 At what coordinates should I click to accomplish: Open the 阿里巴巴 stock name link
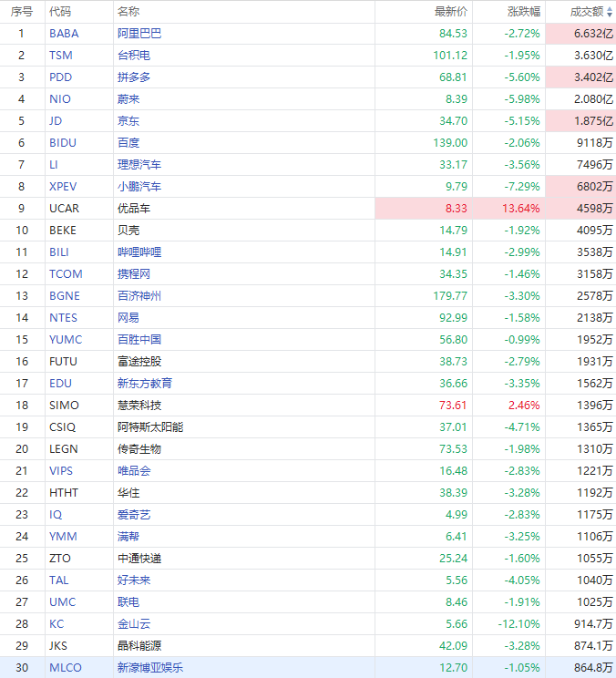139,34
